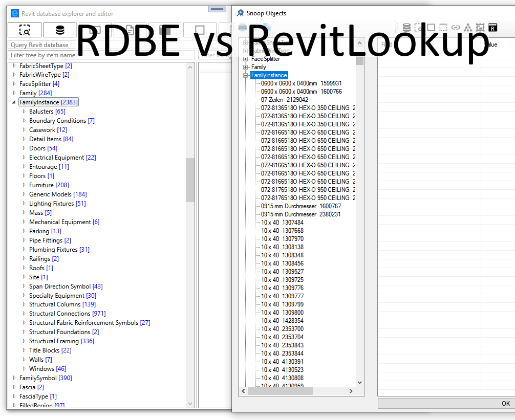
Task: Expand the Family [284] node in RDBE
Action: 14,93
